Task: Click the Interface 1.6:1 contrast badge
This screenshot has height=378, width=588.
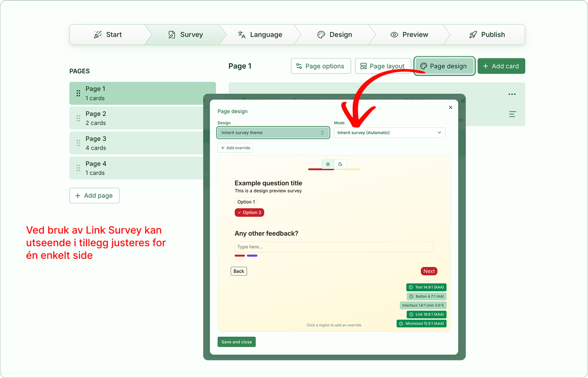Action: (423, 305)
